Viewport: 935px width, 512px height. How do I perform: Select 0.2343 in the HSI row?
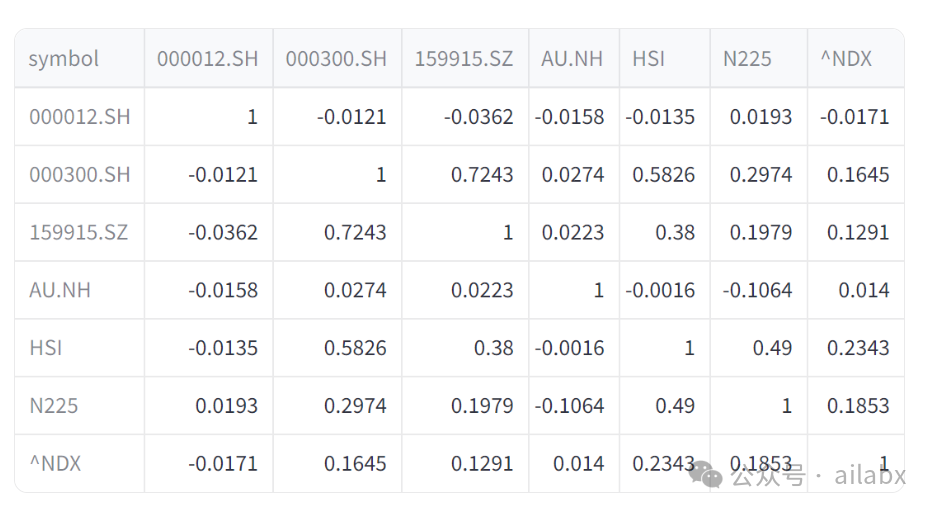(858, 348)
